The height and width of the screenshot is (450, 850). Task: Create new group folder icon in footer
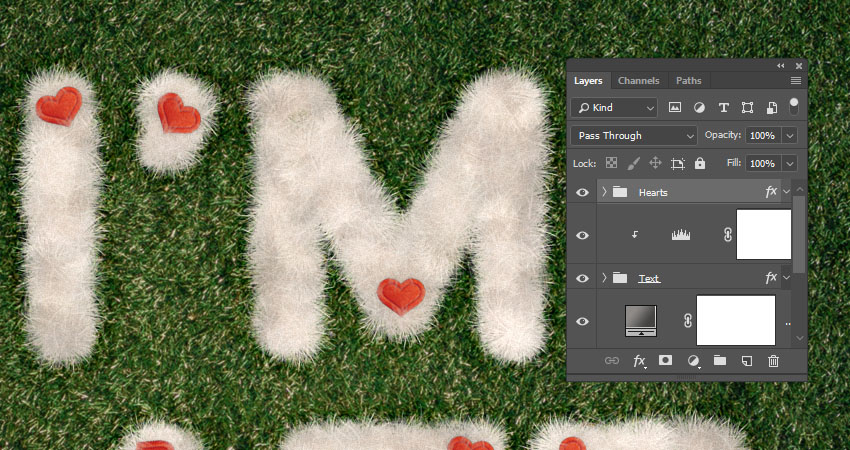click(x=720, y=361)
